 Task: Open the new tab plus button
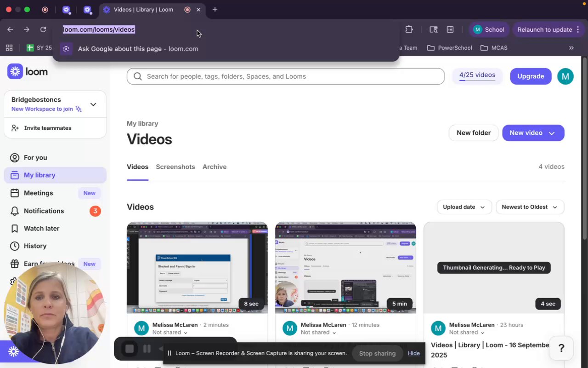pos(215,9)
